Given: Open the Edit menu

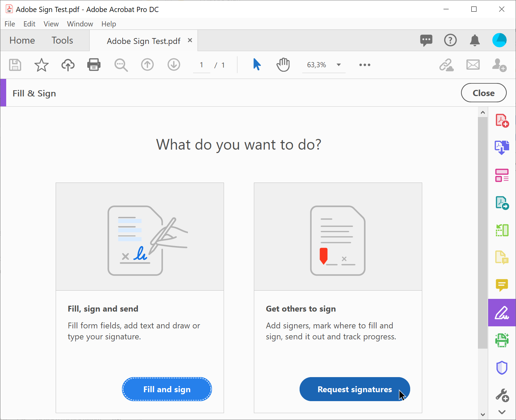Looking at the screenshot, I should [x=29, y=24].
